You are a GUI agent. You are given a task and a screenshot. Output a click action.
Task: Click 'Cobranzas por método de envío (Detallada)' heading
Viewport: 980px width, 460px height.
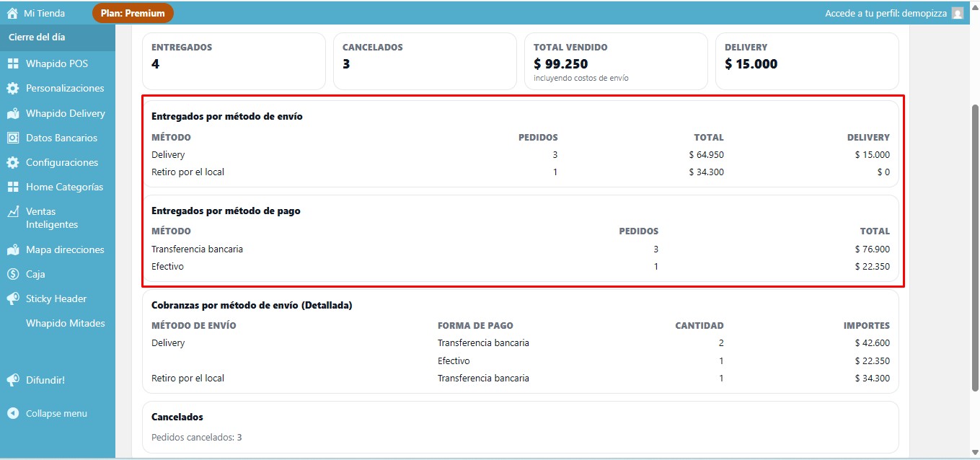252,305
